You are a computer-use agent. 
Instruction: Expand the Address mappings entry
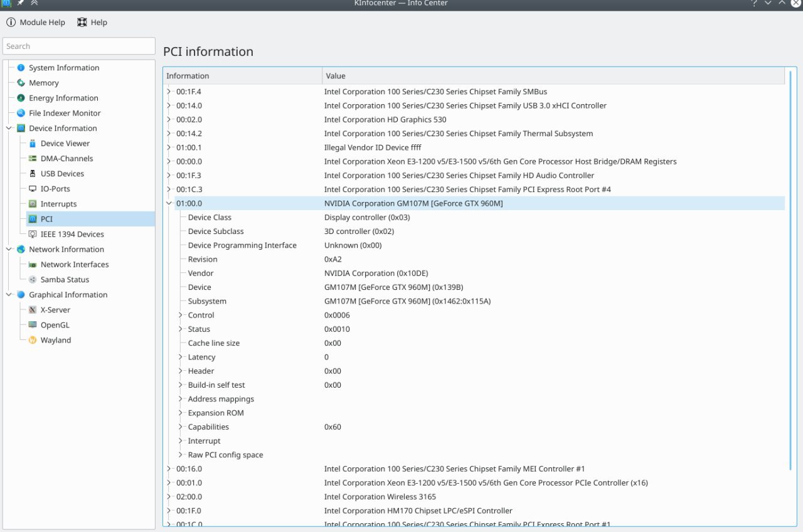(181, 399)
